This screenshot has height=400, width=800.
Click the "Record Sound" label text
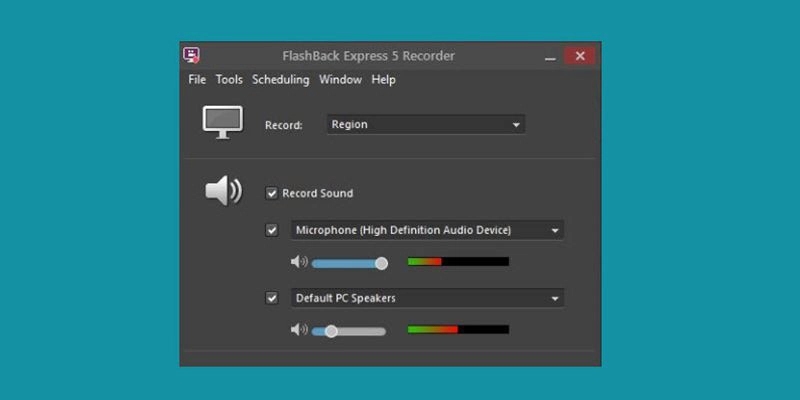(317, 193)
